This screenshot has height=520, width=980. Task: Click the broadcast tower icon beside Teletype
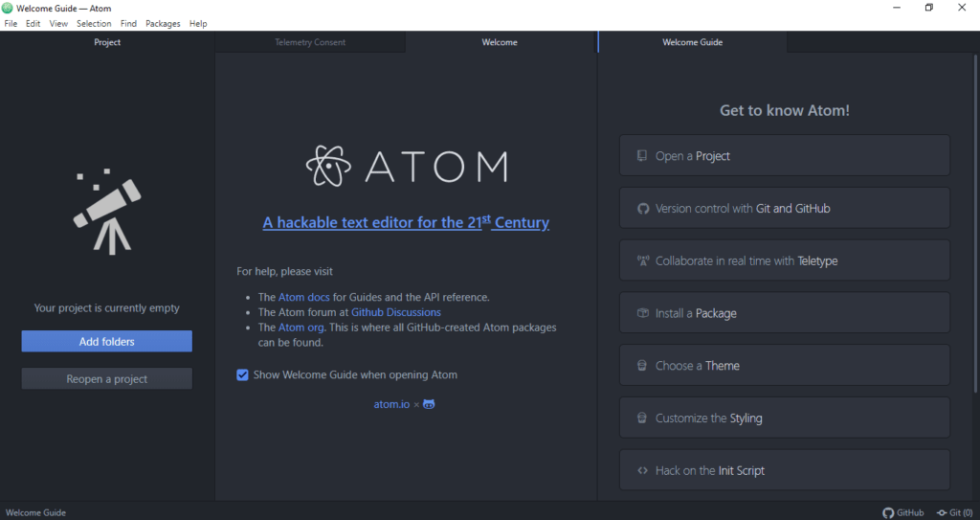click(x=642, y=260)
